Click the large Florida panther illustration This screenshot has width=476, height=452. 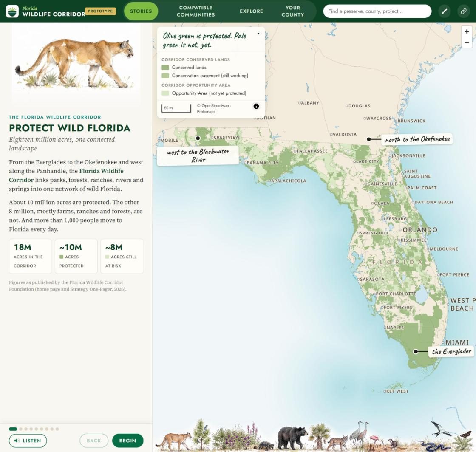[76, 63]
